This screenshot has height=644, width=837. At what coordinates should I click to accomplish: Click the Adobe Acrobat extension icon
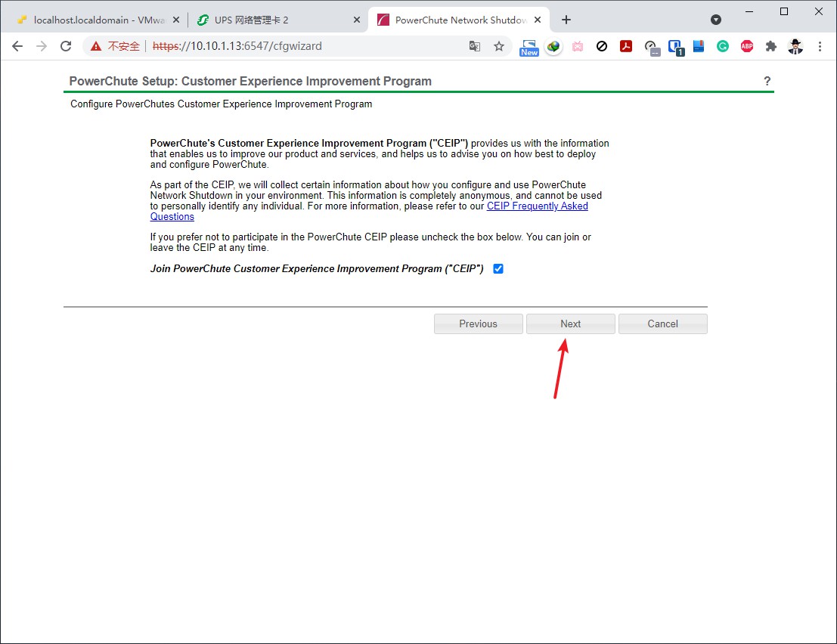pos(626,46)
